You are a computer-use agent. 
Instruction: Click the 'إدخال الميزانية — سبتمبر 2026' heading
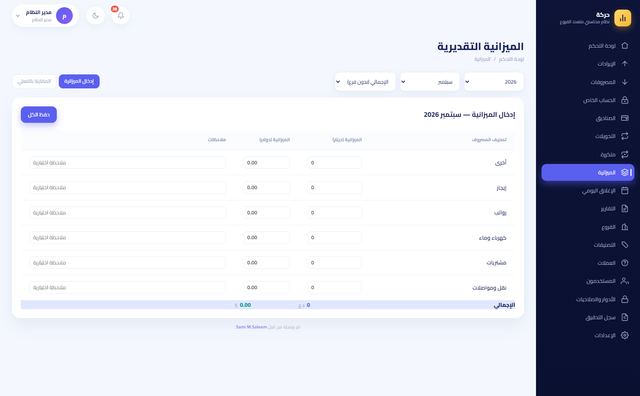pos(469,115)
